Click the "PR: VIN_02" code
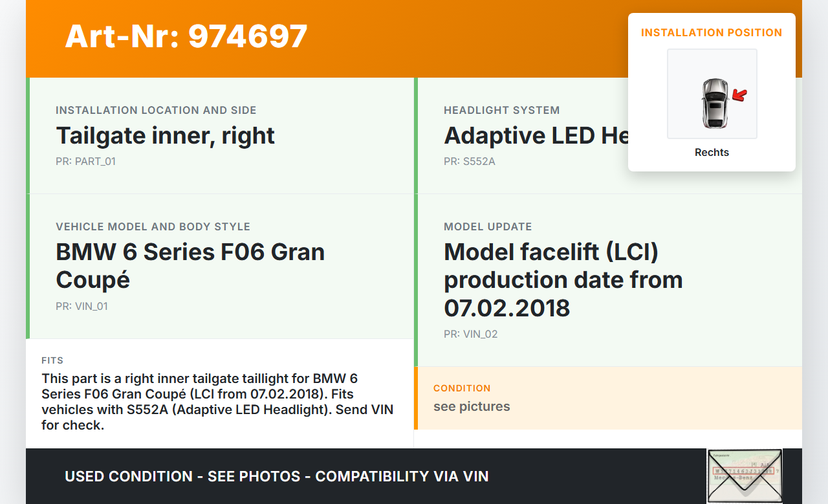 (x=470, y=334)
